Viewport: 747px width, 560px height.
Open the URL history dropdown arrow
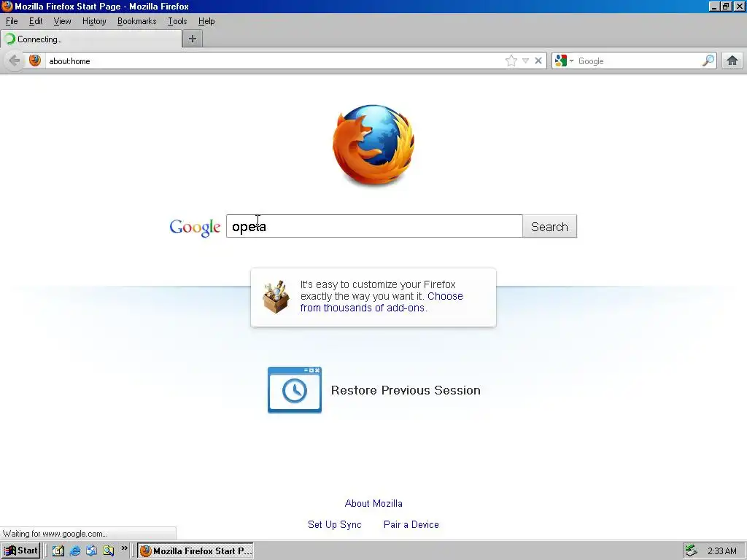click(x=525, y=61)
